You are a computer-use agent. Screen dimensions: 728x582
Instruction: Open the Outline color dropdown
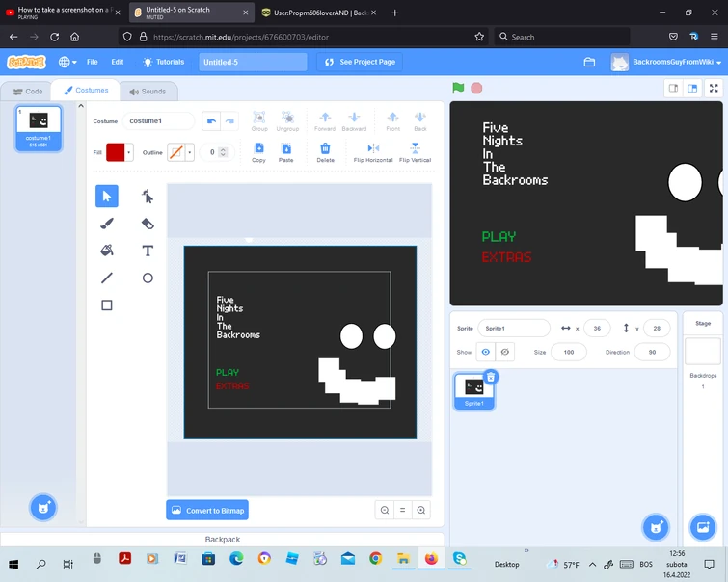[x=189, y=152]
